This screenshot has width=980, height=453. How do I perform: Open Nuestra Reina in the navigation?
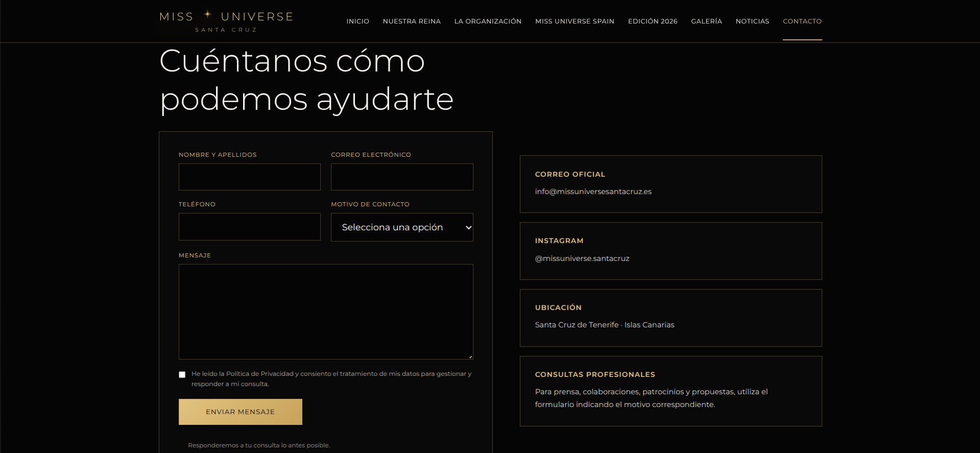pos(412,21)
